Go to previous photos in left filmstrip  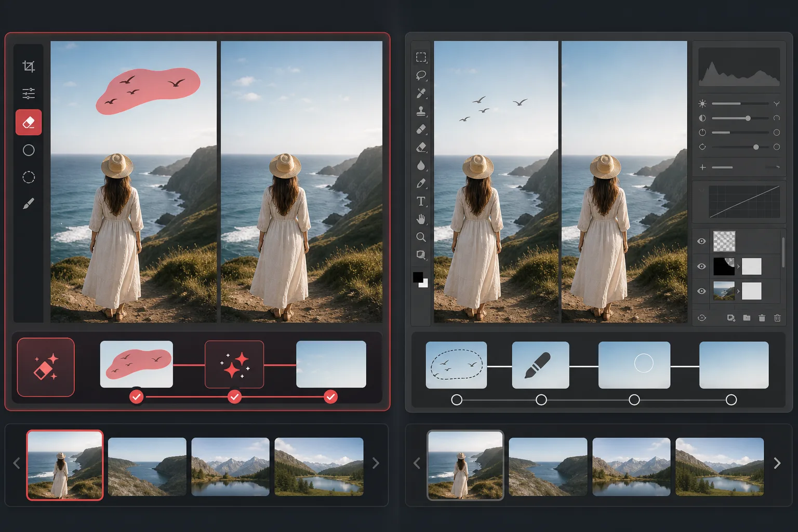pyautogui.click(x=17, y=463)
